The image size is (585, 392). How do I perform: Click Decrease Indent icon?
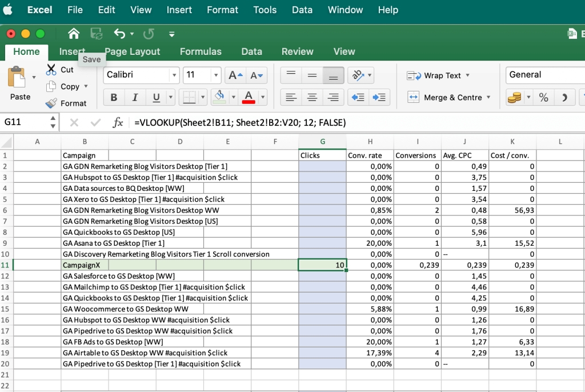(x=358, y=98)
